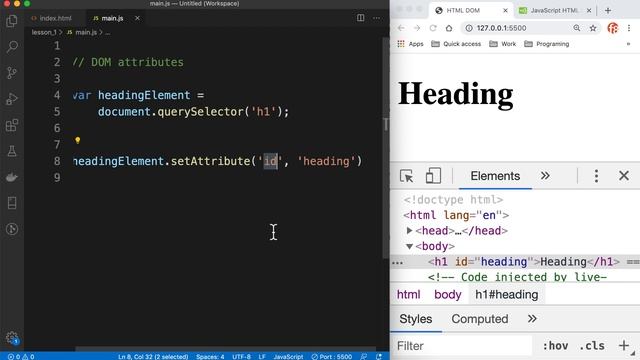Image resolution: width=640 pixels, height=360 pixels.
Task: Change the JavaScript language mode in status bar
Action: point(288,356)
